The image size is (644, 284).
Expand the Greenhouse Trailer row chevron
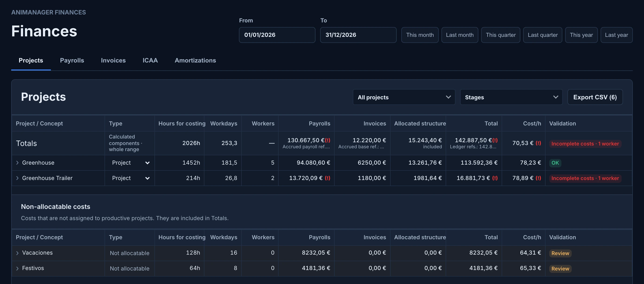[17, 178]
